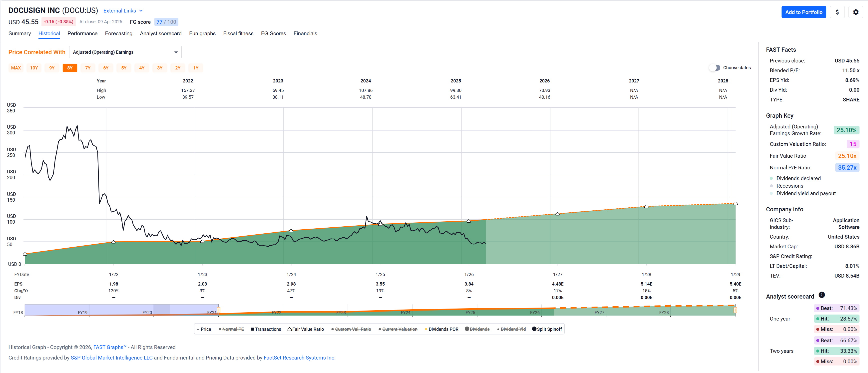
Task: Click the Split Spinoff legend marker
Action: tap(534, 329)
